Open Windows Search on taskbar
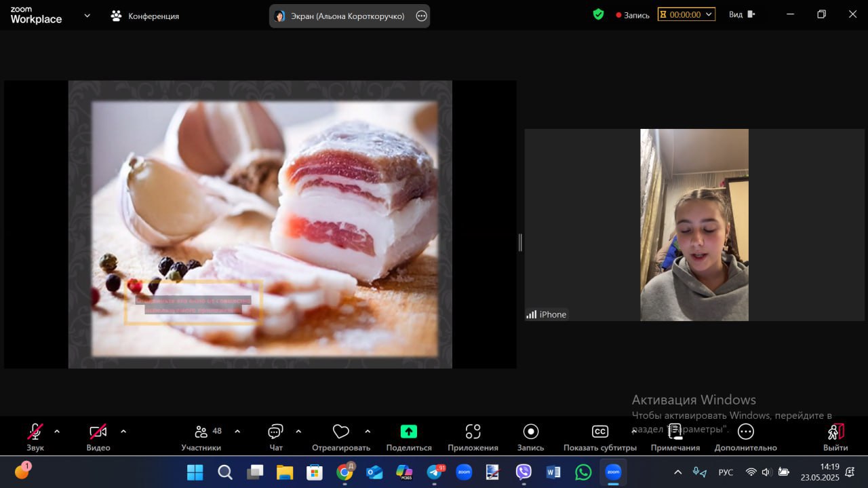868x488 pixels. [x=225, y=472]
